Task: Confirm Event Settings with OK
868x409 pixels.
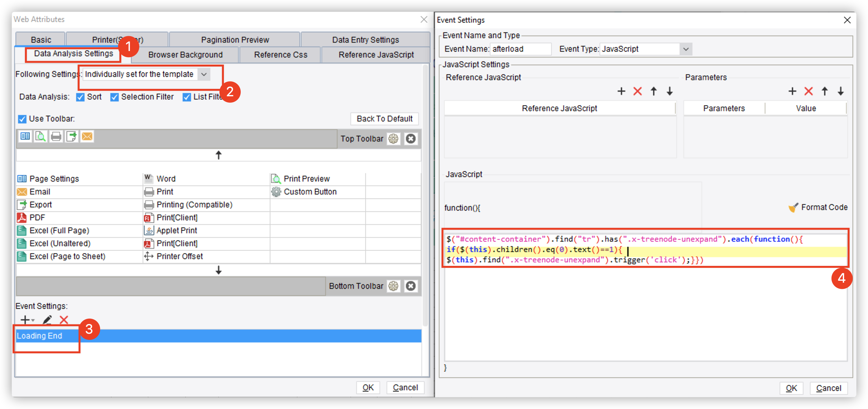Action: 791,388
